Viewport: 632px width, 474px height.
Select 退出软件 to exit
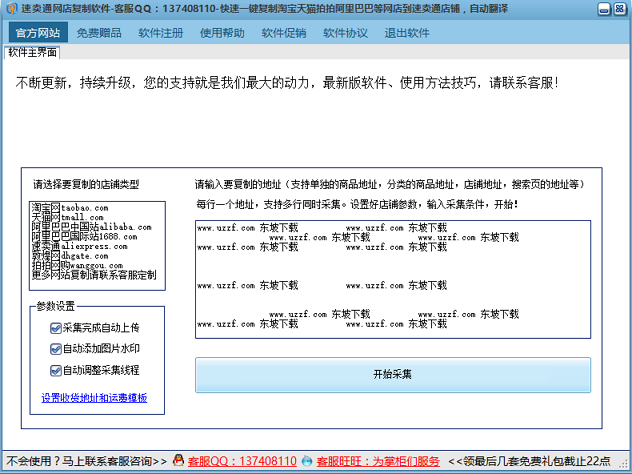407,33
